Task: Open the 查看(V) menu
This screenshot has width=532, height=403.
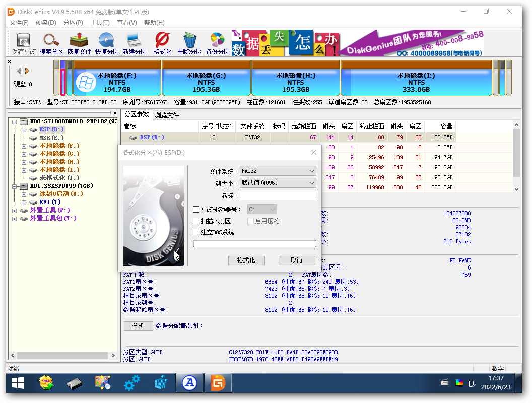Action: pos(126,22)
